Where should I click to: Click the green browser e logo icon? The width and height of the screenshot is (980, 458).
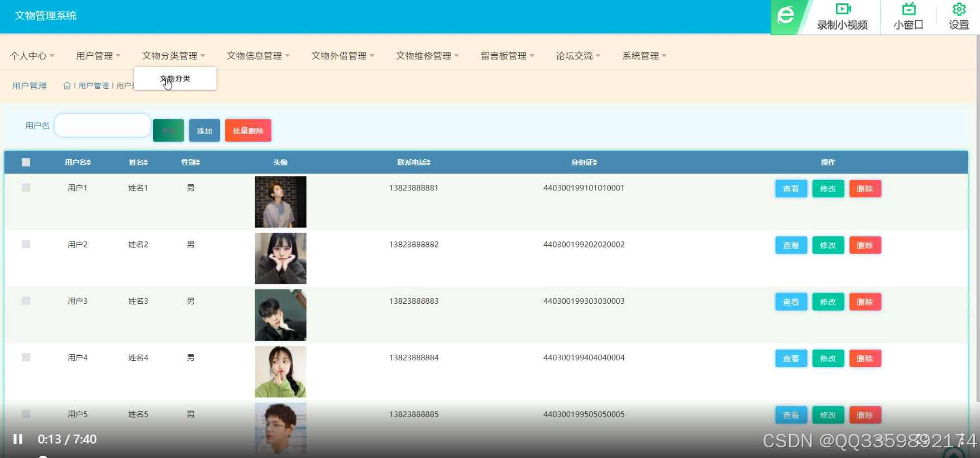coord(785,16)
